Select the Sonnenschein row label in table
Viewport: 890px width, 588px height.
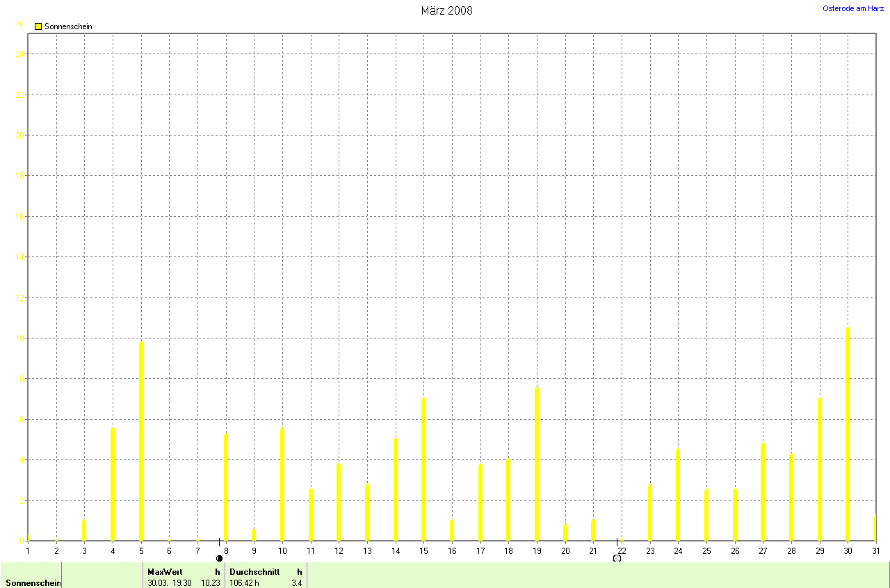click(32, 582)
